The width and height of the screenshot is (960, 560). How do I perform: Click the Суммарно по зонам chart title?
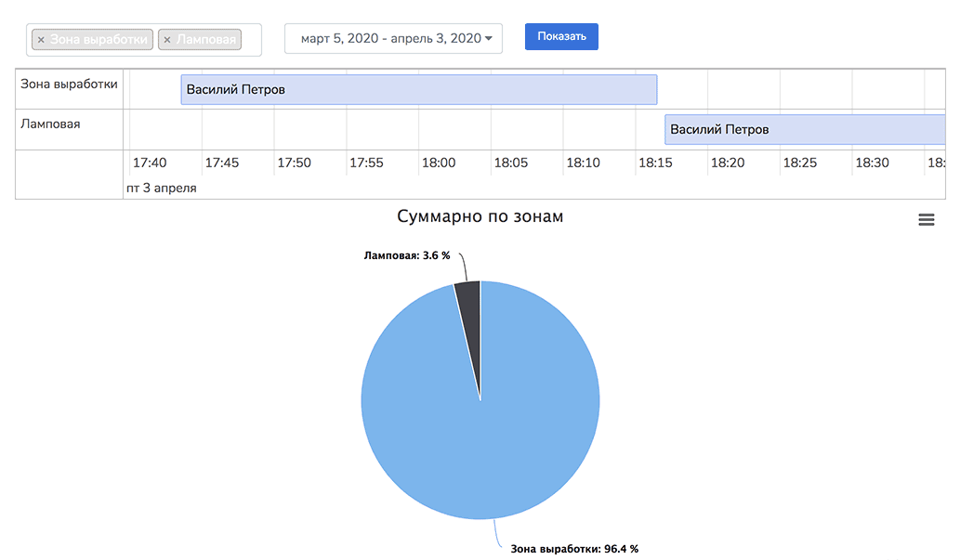click(x=480, y=216)
